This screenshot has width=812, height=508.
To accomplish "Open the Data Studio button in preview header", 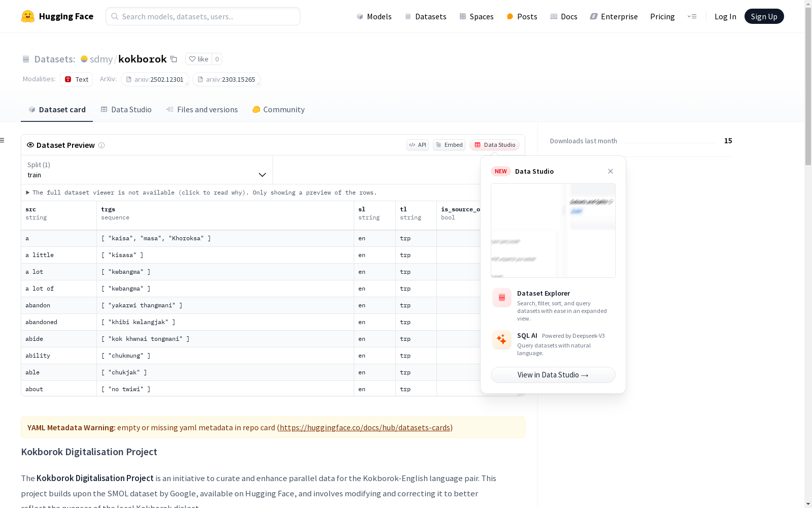I will [494, 145].
